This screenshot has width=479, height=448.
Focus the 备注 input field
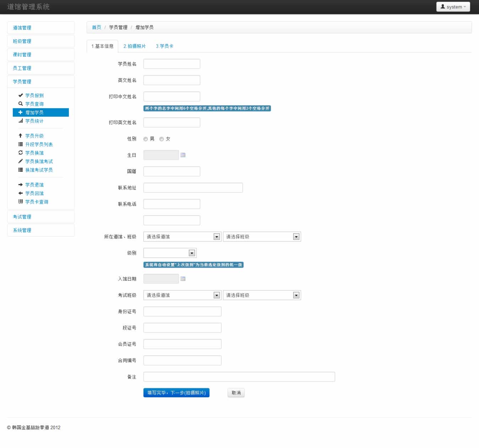pos(239,377)
